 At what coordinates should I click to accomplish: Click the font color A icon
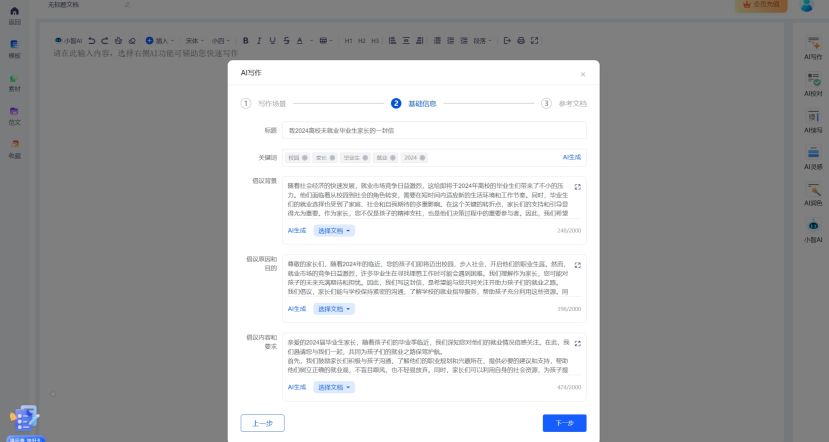(300, 41)
